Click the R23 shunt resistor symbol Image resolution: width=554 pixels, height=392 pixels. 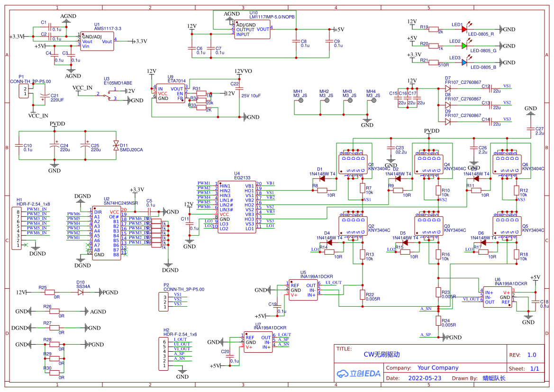[438, 292]
